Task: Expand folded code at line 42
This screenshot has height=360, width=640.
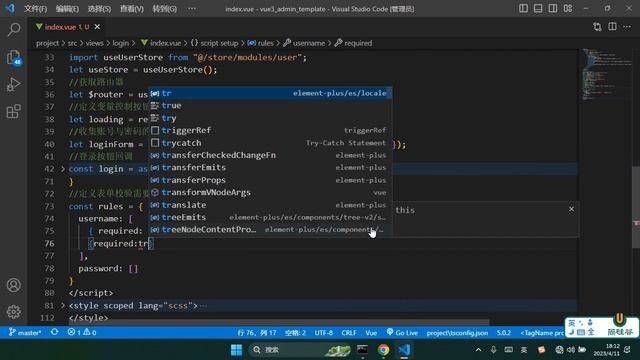Action: (x=63, y=169)
